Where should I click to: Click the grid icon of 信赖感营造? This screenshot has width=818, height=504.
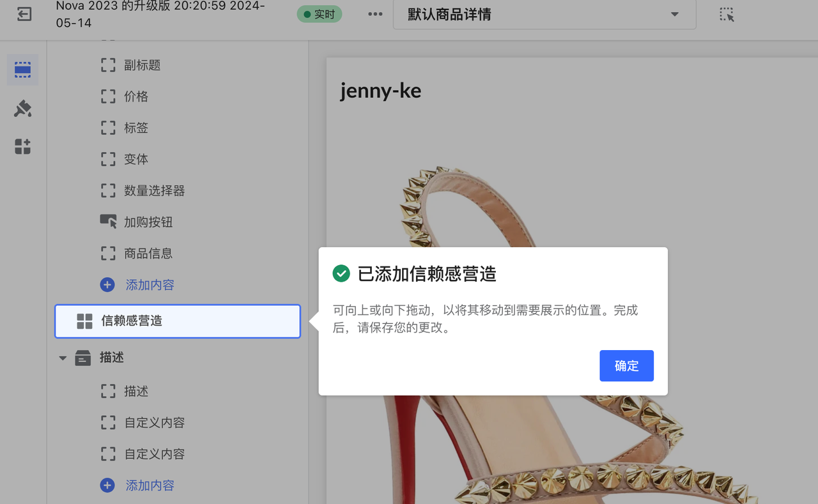pos(84,321)
